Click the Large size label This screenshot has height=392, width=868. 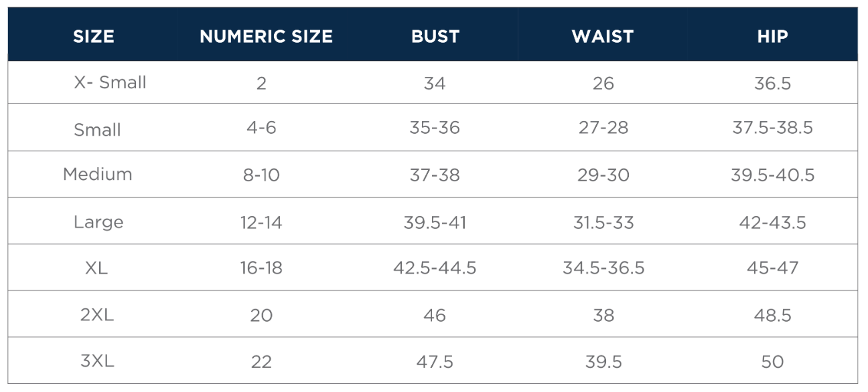click(98, 221)
